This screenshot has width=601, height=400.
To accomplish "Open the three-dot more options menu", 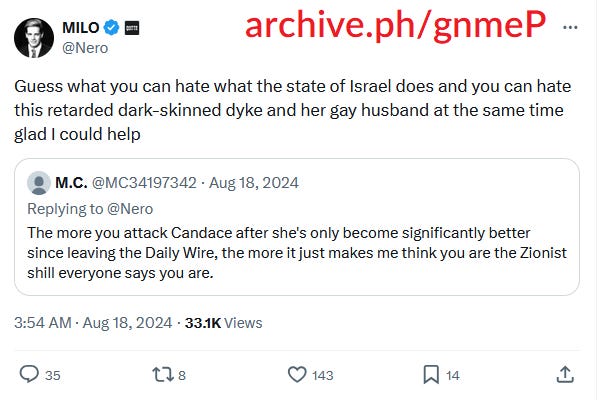I will [x=570, y=27].
